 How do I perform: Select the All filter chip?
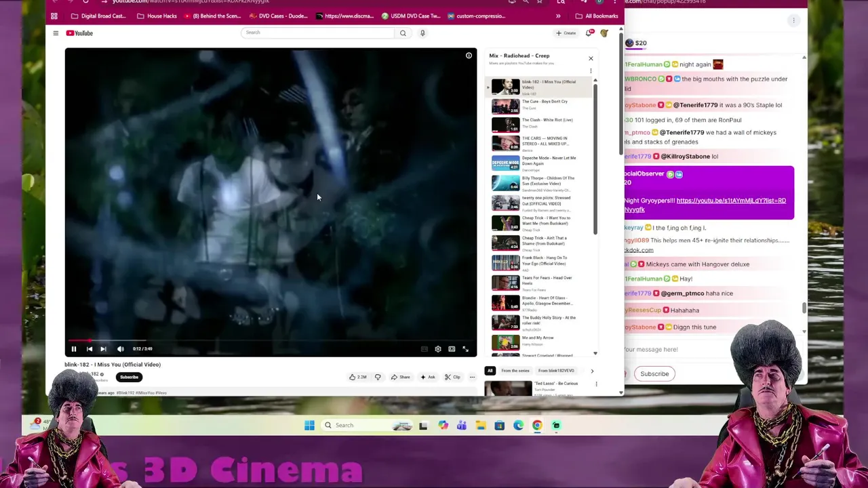[x=490, y=371]
